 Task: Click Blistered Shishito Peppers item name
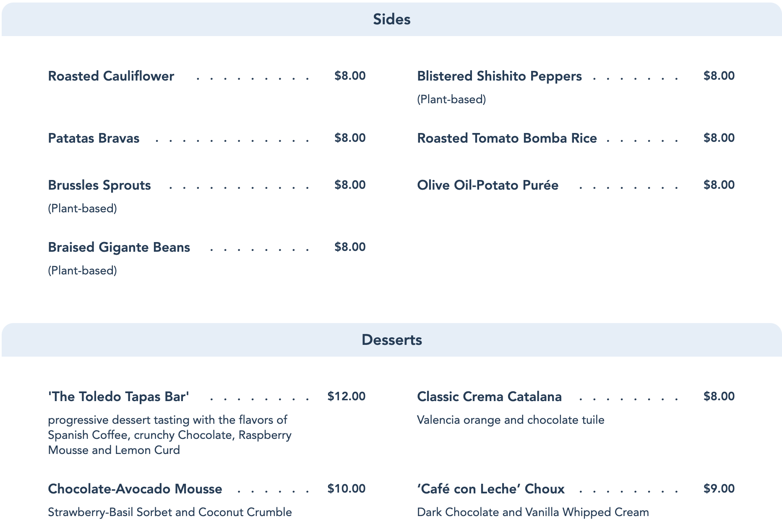click(x=499, y=76)
